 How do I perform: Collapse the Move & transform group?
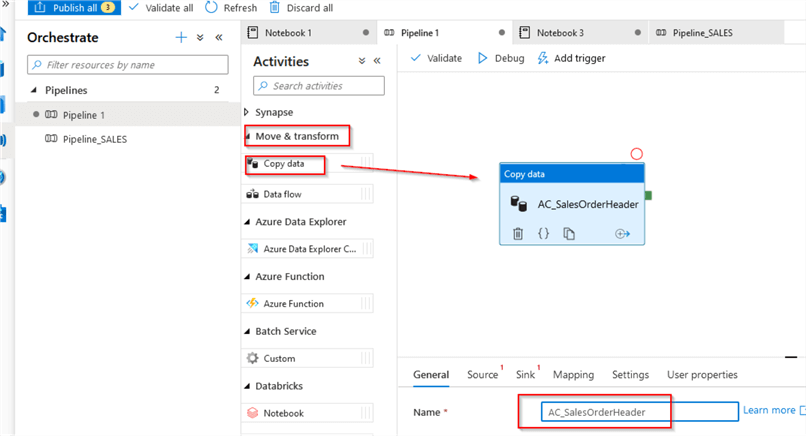[247, 136]
